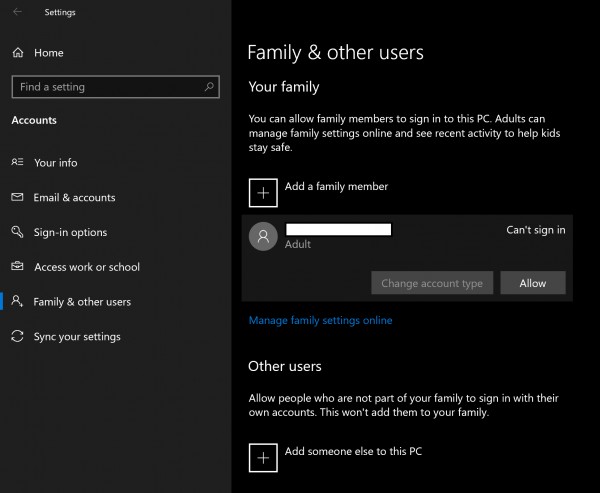Screen dimensions: 600x493
Task: Click the Can't sign in status text
Action: click(536, 230)
